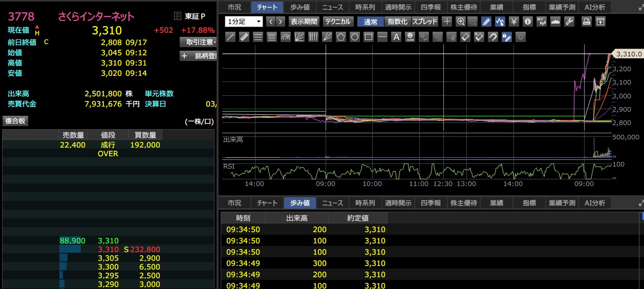
Task: Open the 1分足 timeframe dropdown
Action: coord(244,22)
